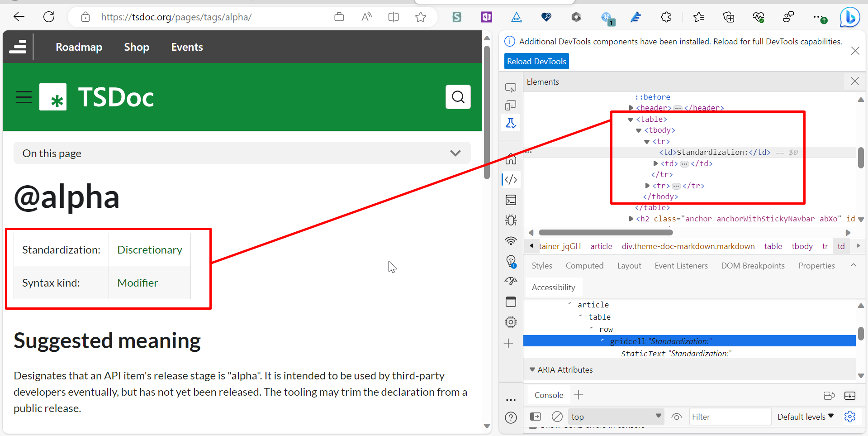The width and height of the screenshot is (868, 436).
Task: Select the inspect element tool in DevTools
Action: point(511,87)
